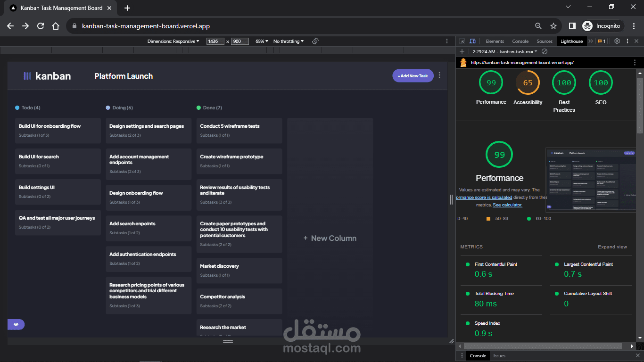Image resolution: width=644 pixels, height=362 pixels.
Task: Click the zoom magnifier icon in address bar
Action: click(x=538, y=26)
